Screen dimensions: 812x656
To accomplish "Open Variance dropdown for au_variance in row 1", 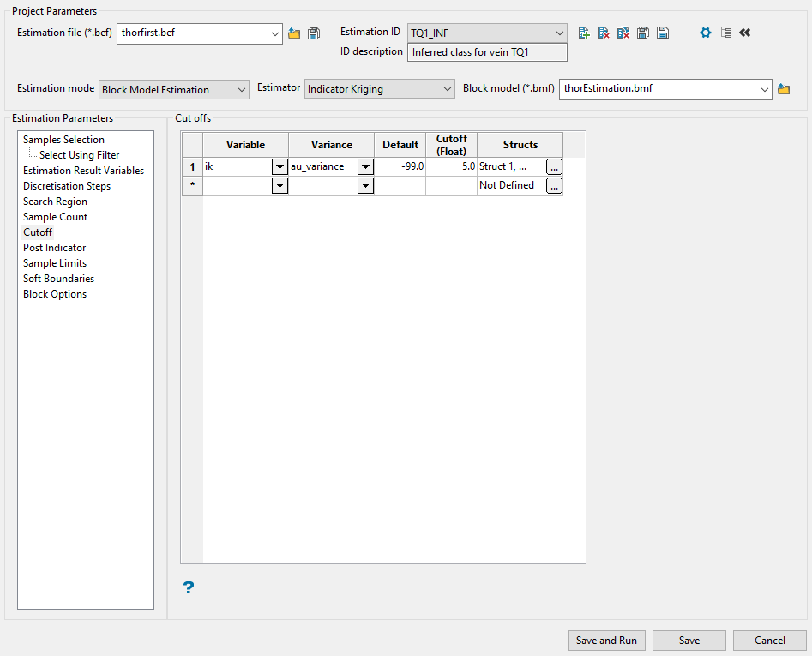I will coord(365,166).
